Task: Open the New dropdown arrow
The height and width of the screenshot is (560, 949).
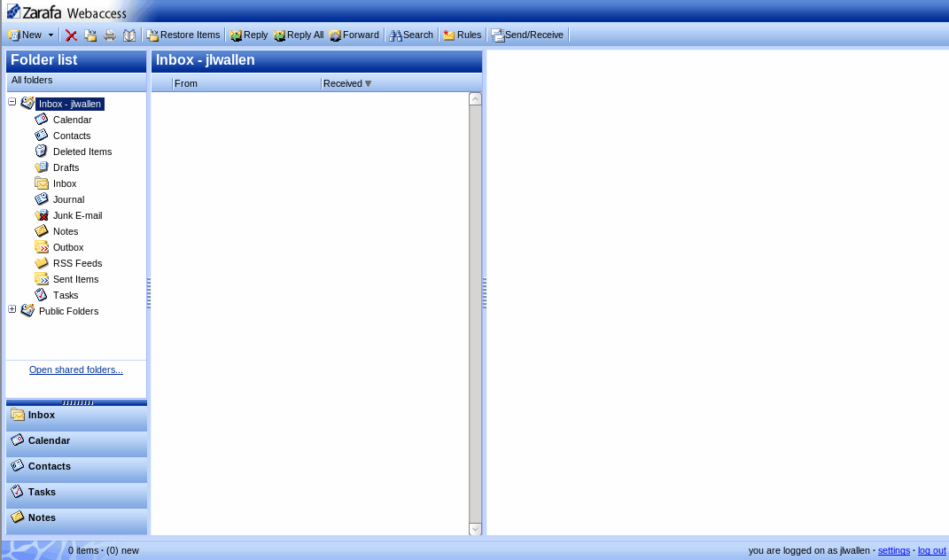Action: pyautogui.click(x=51, y=35)
